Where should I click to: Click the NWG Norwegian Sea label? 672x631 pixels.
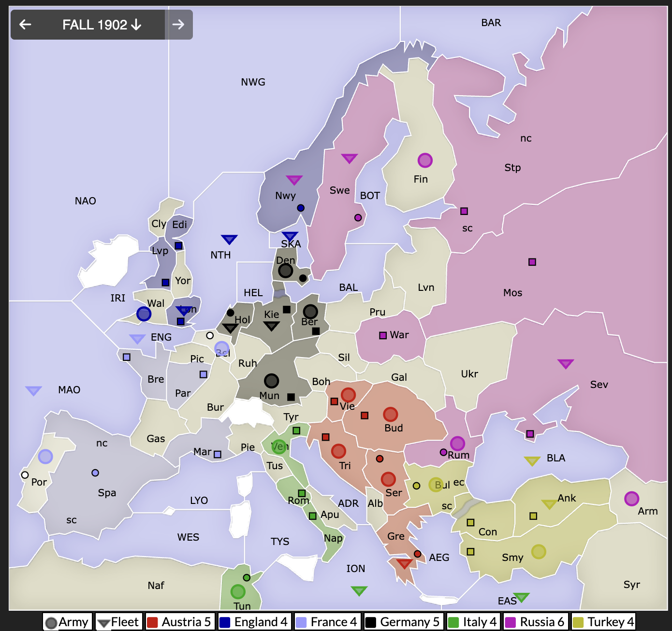(253, 82)
